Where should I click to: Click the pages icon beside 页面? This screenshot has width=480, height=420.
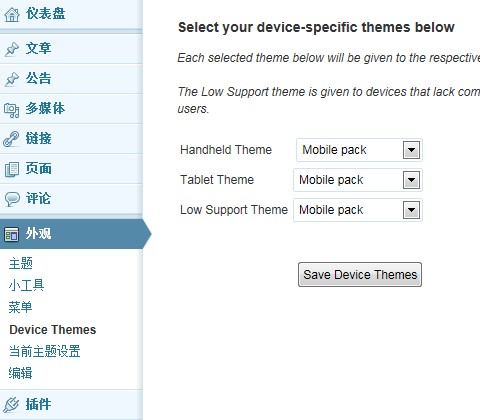click(x=12, y=169)
